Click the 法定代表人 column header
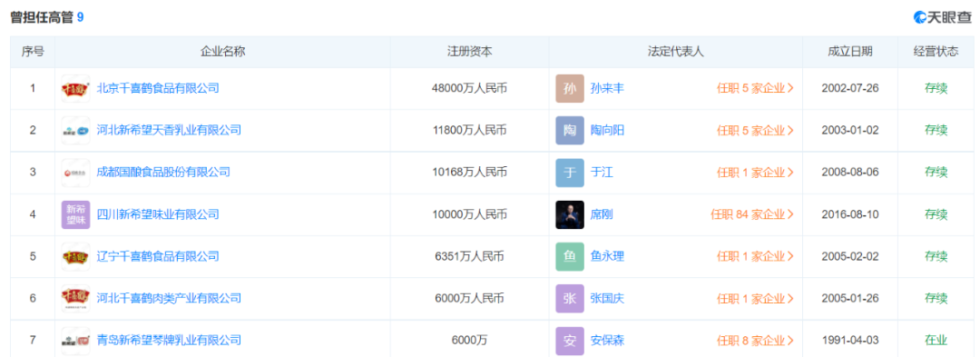 (x=676, y=52)
